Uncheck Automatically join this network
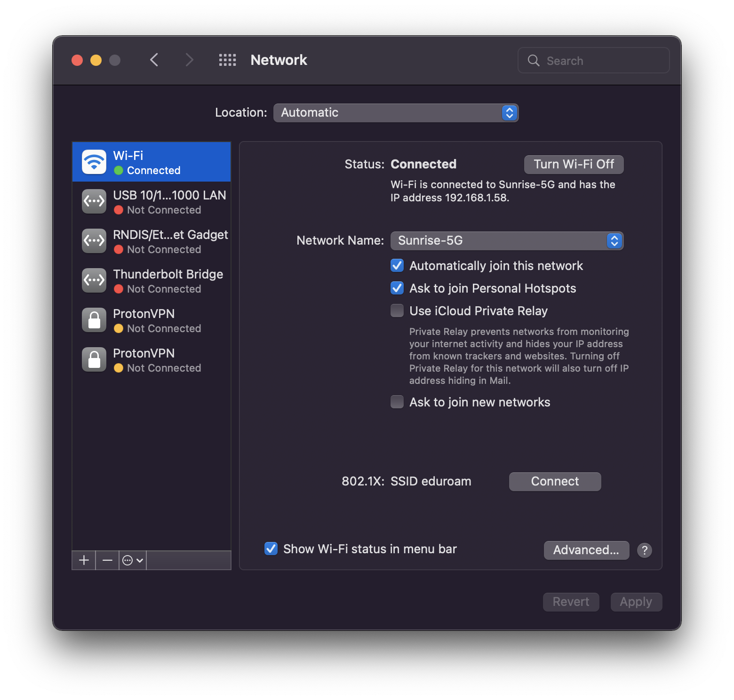Screen dimensions: 734x700 tap(397, 265)
